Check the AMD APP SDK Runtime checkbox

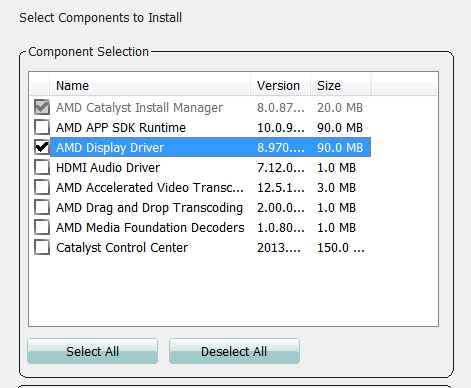coord(42,127)
